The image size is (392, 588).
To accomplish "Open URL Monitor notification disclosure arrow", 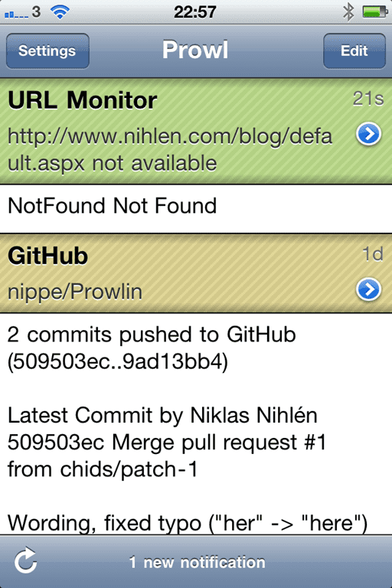I will [368, 134].
